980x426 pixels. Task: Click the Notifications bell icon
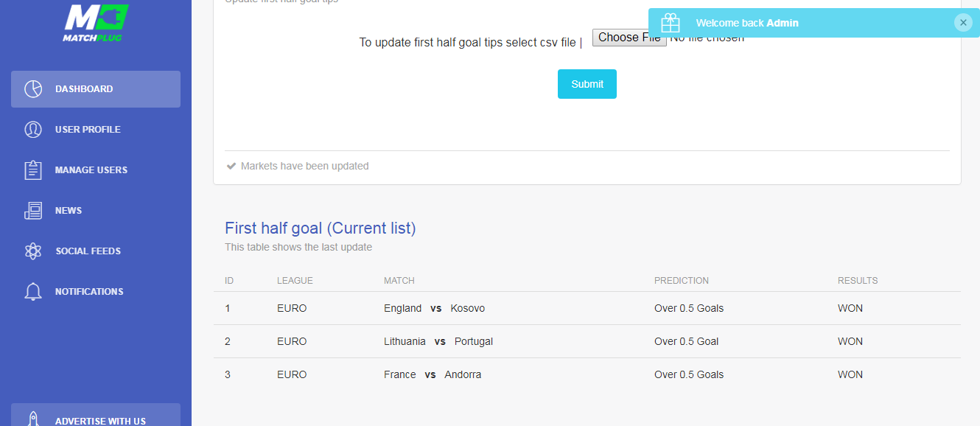(33, 292)
